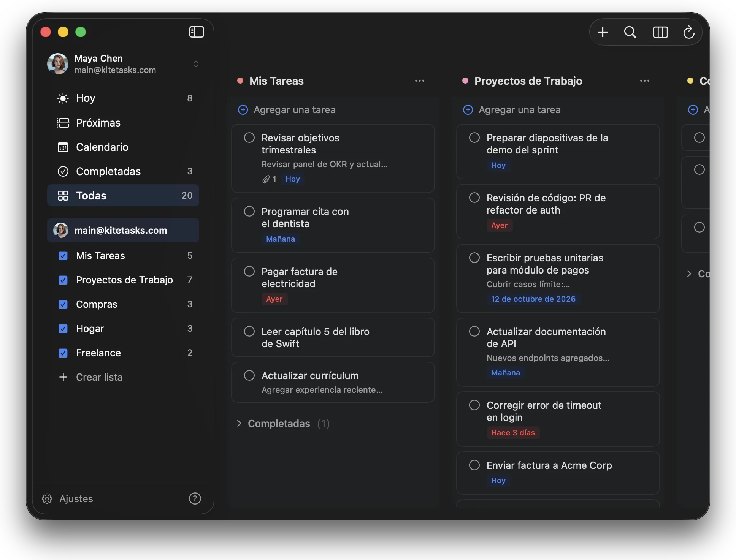
Task: Complete the Corregir error de timeout task
Action: pos(474,405)
